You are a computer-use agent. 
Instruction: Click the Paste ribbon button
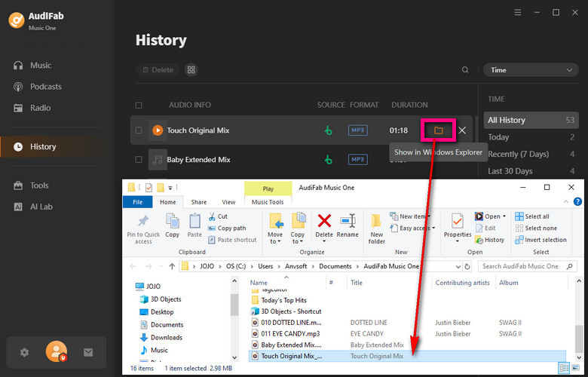[194, 226]
